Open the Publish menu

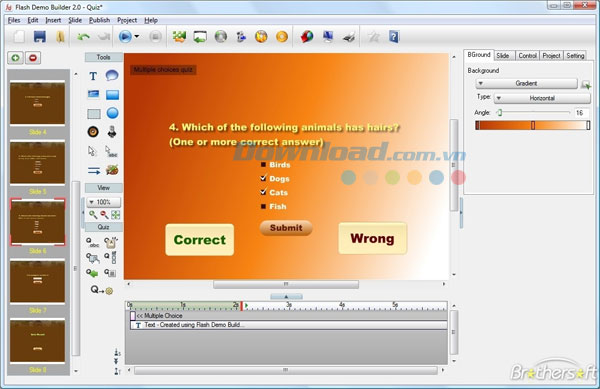pos(99,20)
